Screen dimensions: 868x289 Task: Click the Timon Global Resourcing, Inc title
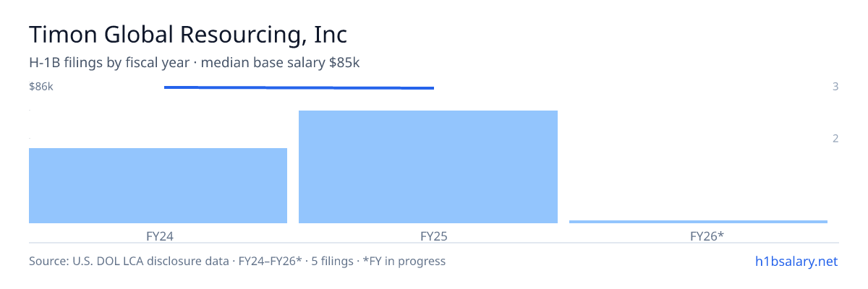[188, 35]
